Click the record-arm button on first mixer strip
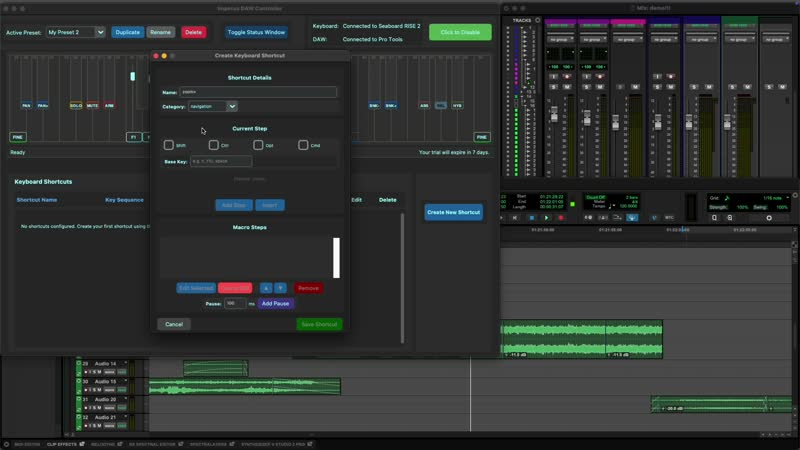Viewport: 800px width, 450px height. point(567,77)
